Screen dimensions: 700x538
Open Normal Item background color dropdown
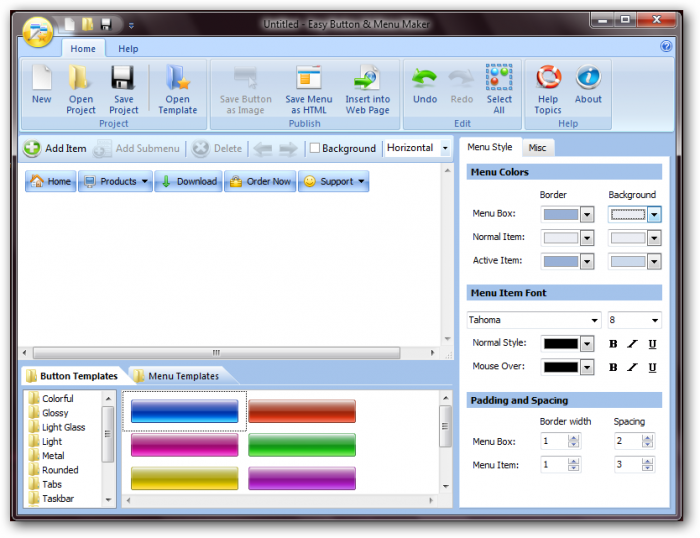tap(654, 238)
